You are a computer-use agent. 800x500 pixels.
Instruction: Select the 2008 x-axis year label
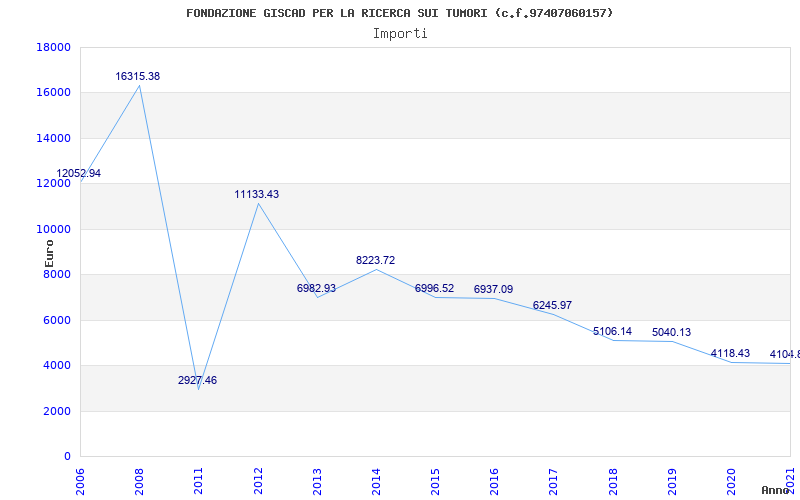(x=139, y=478)
